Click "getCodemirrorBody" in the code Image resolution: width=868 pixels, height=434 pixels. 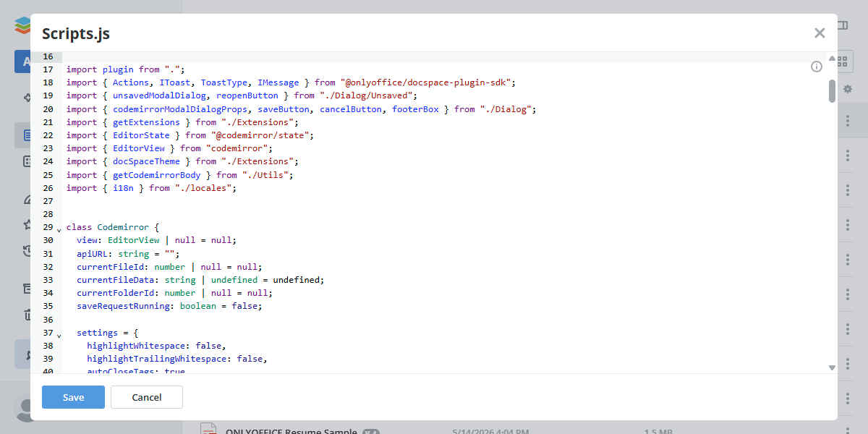pos(157,175)
